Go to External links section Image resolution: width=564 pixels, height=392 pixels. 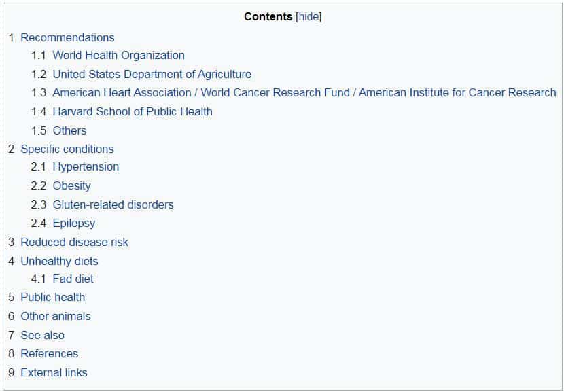[x=54, y=372]
